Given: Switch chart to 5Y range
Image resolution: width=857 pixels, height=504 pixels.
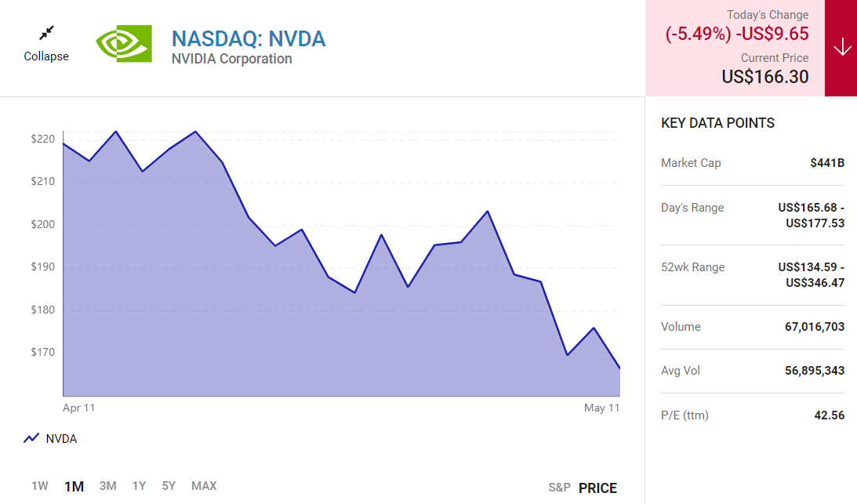Looking at the screenshot, I should (169, 486).
